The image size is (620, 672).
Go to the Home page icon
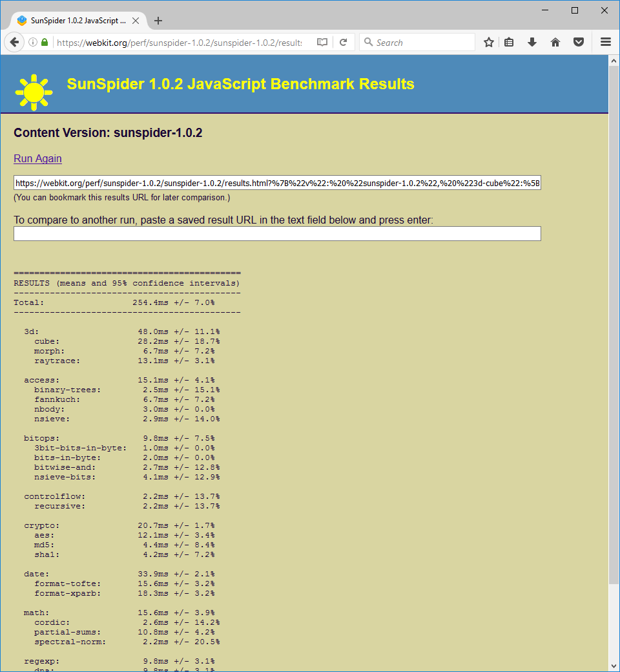point(555,43)
